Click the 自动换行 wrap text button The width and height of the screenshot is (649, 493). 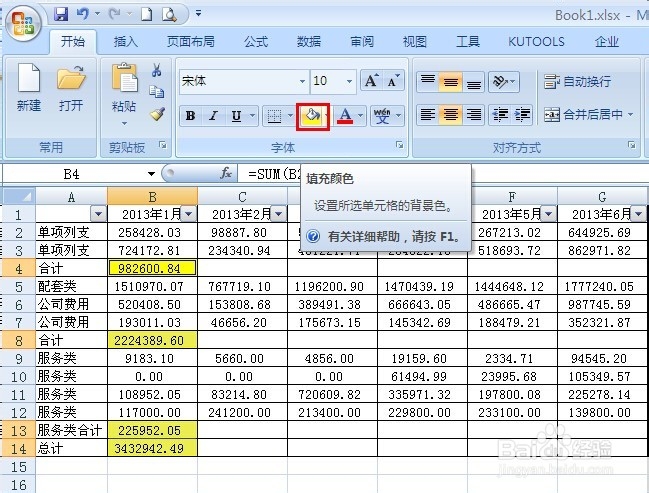(578, 82)
